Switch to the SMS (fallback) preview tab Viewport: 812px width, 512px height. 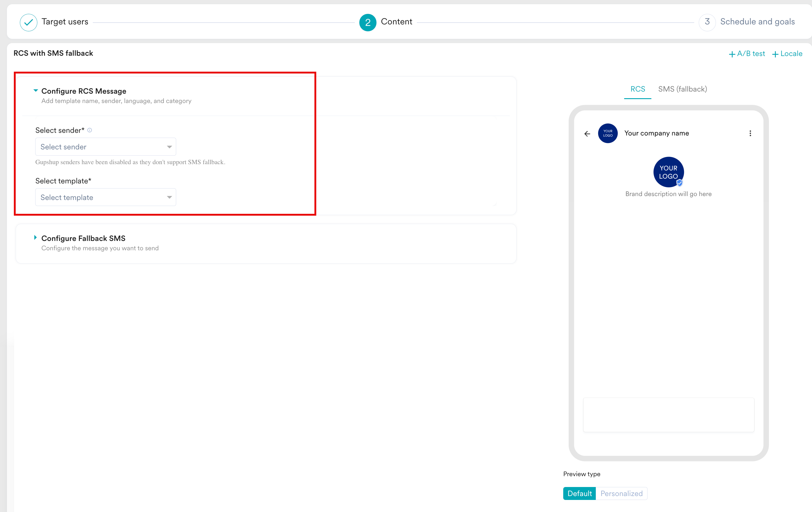pyautogui.click(x=682, y=89)
